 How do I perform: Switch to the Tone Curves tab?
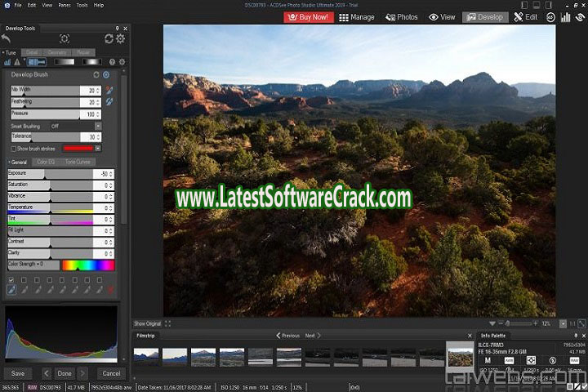pyautogui.click(x=78, y=162)
